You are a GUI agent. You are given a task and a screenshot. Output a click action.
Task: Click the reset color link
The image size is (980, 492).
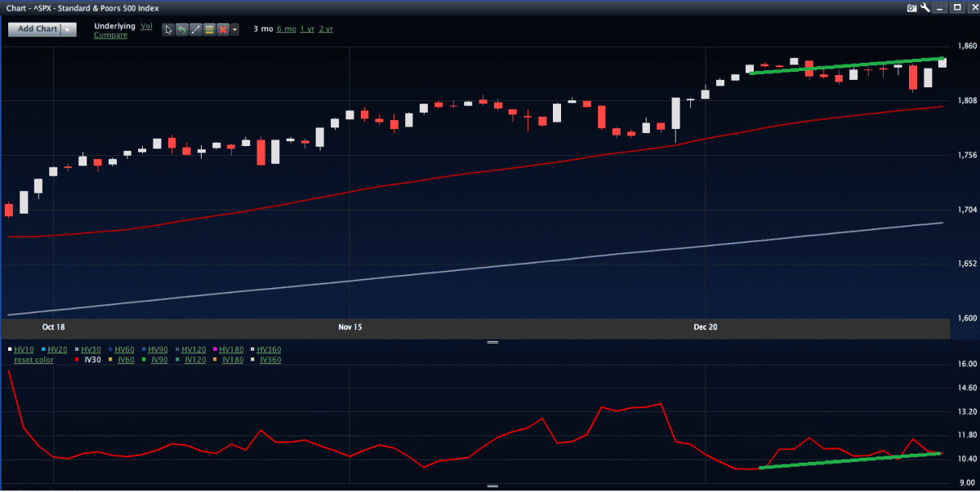[x=33, y=360]
